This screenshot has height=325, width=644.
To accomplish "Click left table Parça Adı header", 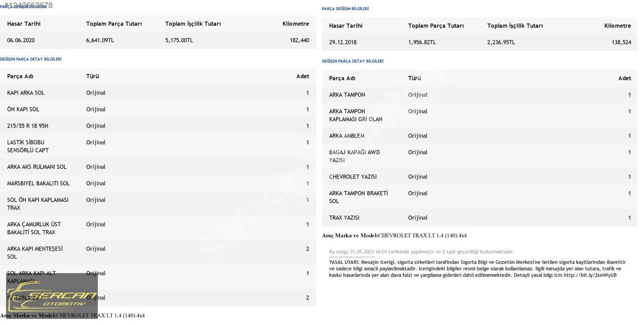I will point(20,76).
